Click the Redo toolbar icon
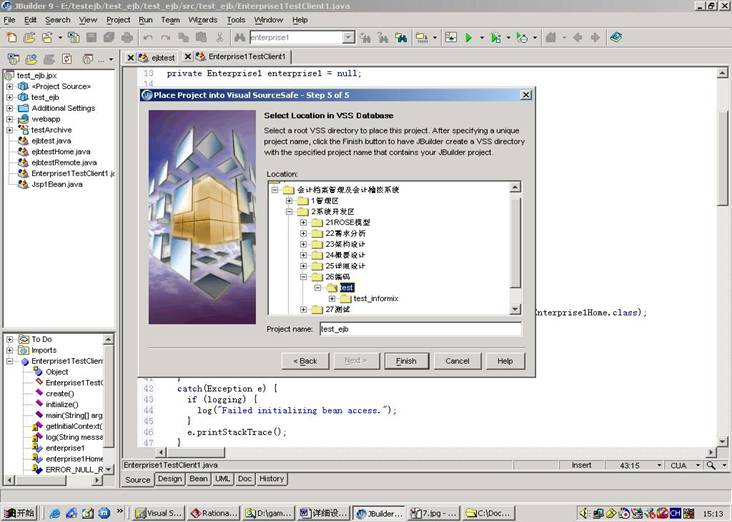The width and height of the screenshot is (732, 522). (x=166, y=37)
